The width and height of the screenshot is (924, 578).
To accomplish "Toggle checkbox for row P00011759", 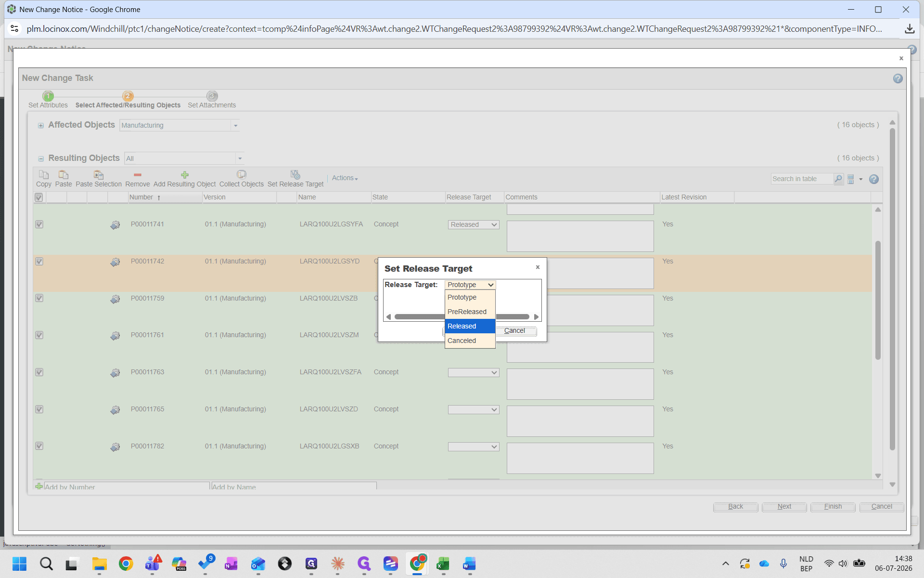I will (39, 298).
